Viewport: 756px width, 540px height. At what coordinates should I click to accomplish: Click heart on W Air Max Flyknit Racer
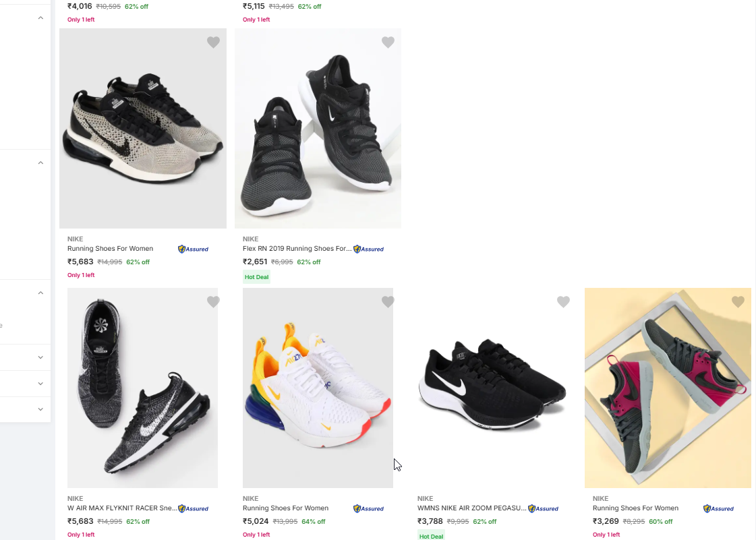[x=213, y=302]
